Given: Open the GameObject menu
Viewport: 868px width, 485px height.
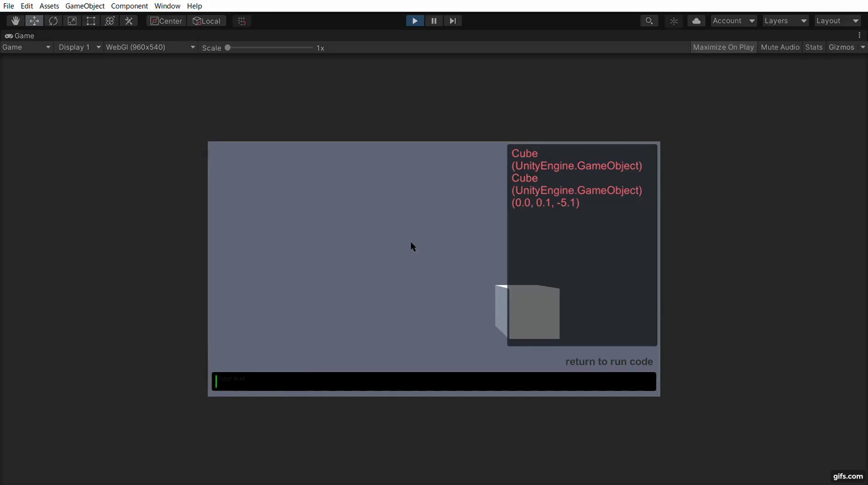Looking at the screenshot, I should coord(85,6).
